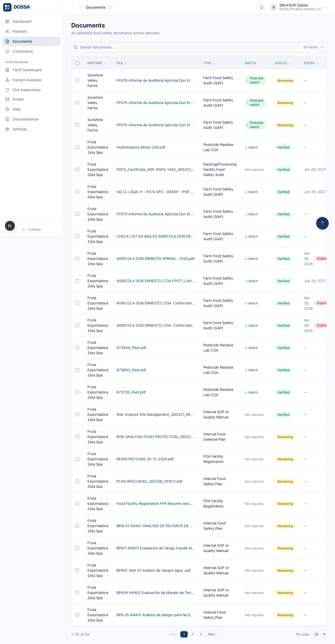Open the account menu chevron

click(x=325, y=7)
